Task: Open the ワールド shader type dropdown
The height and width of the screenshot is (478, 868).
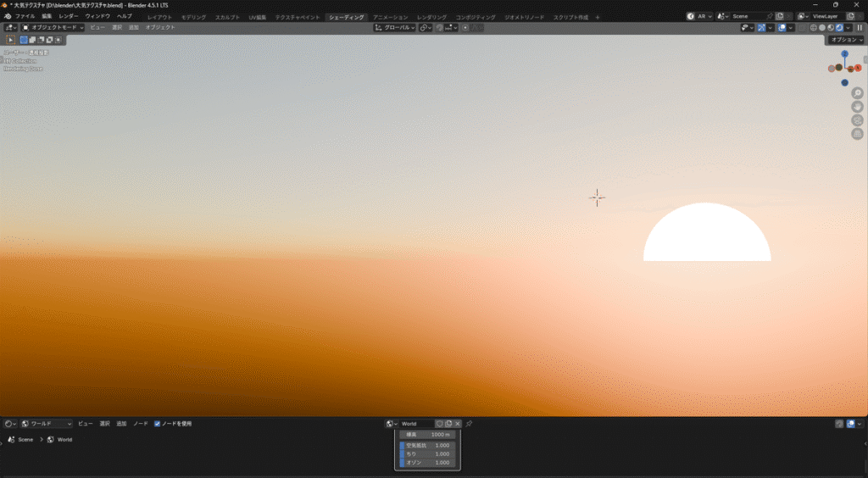Action: (x=47, y=424)
